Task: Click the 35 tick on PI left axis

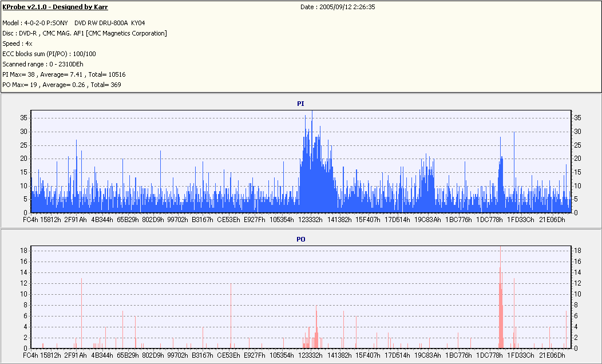Action: point(23,118)
